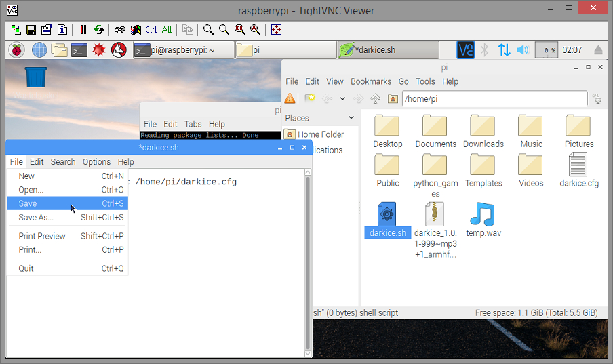Select Home Folder in Places sidebar
613x364 pixels.
314,134
